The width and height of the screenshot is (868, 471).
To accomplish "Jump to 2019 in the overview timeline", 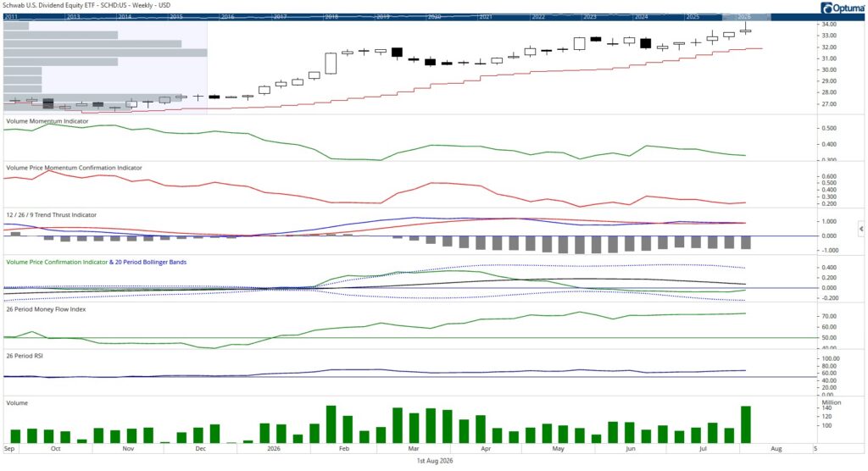I will tap(383, 17).
